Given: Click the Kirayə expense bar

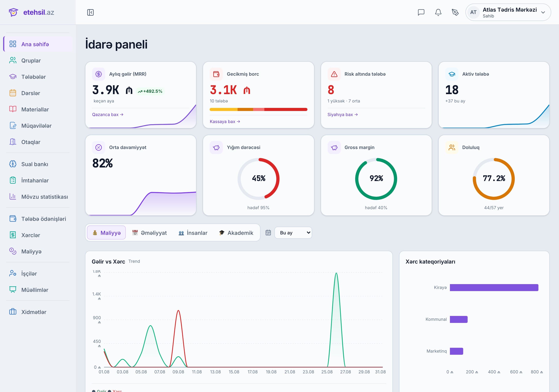Looking at the screenshot, I should [x=494, y=288].
